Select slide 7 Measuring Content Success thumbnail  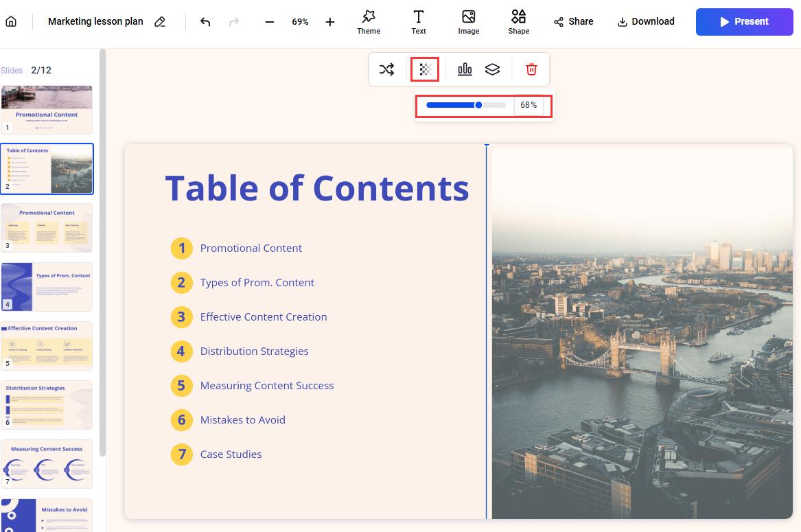tap(47, 463)
